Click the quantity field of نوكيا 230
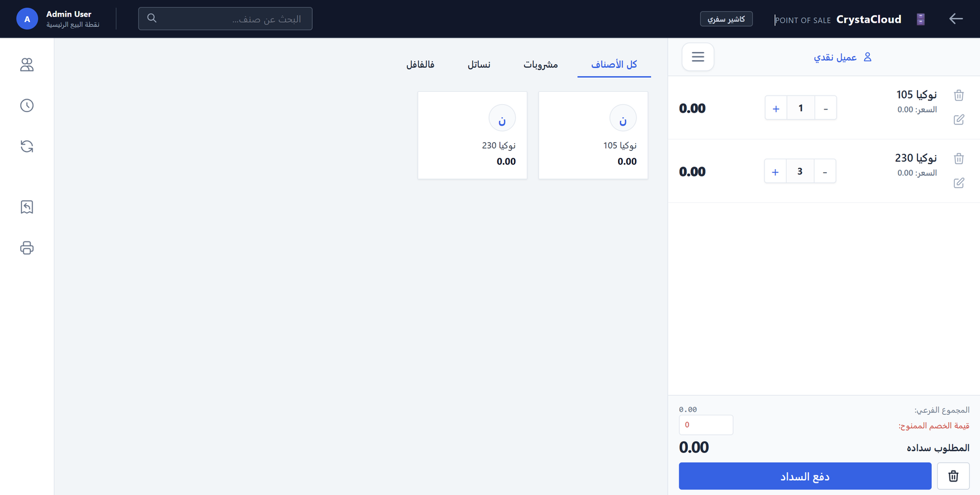Image resolution: width=980 pixels, height=495 pixels. coord(800,172)
